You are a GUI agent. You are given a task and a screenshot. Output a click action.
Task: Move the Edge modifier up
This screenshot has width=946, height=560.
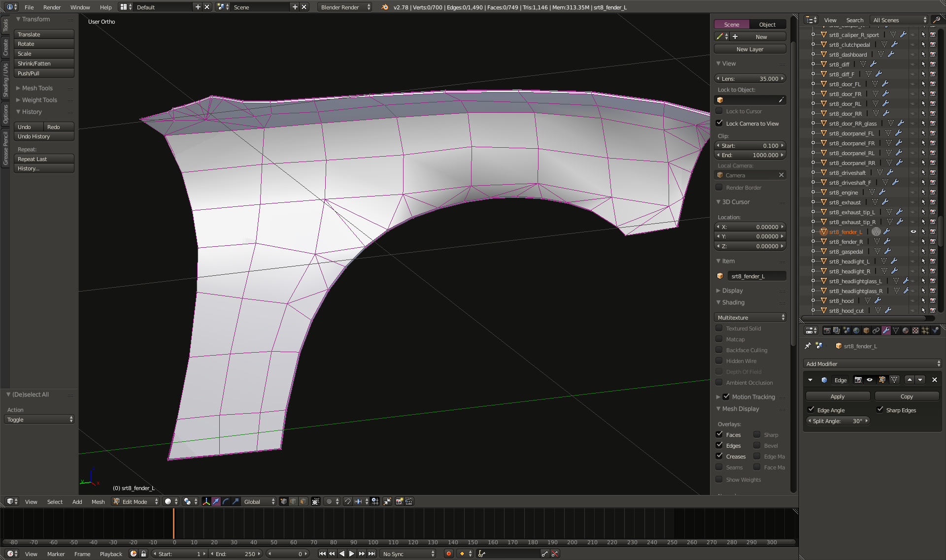[x=910, y=380]
